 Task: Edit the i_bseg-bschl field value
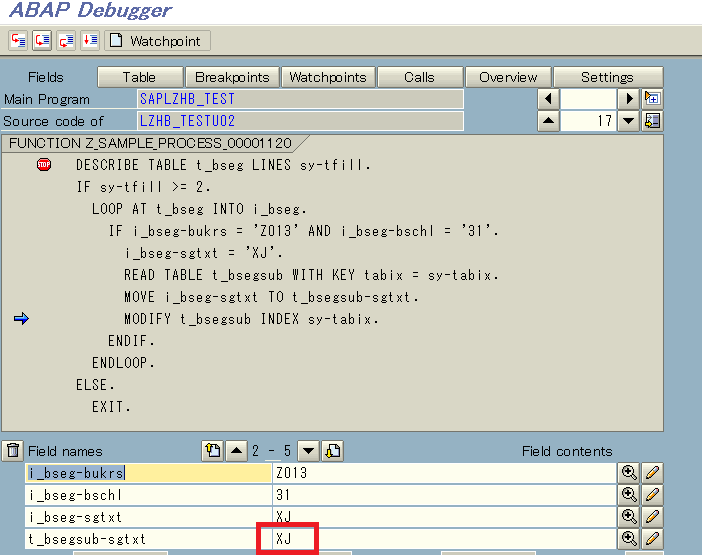pyautogui.click(x=652, y=495)
